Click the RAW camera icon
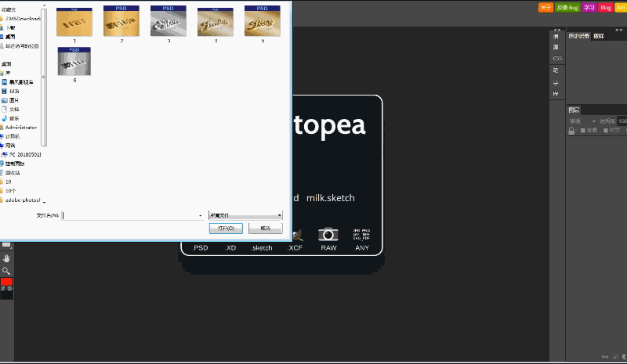 coord(328,235)
